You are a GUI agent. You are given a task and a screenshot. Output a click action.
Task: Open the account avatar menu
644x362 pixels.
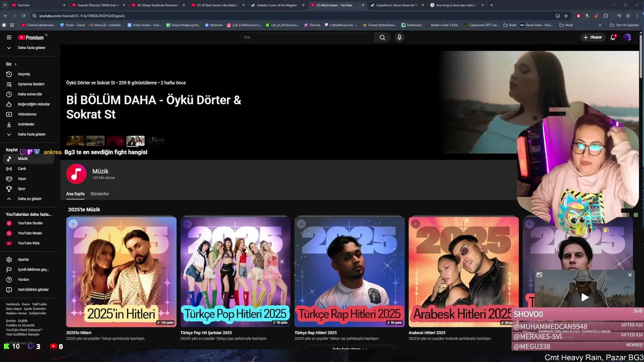[627, 37]
